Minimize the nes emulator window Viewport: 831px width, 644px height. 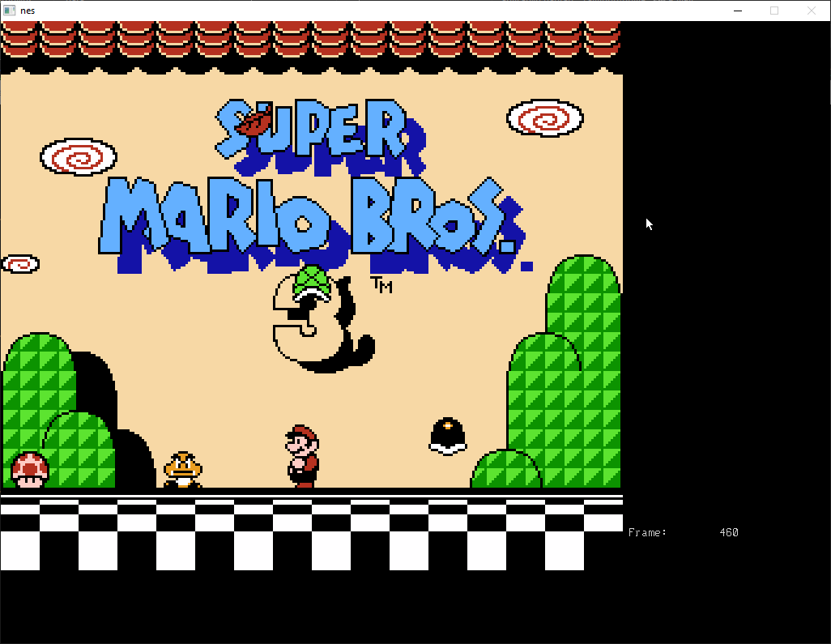click(738, 11)
